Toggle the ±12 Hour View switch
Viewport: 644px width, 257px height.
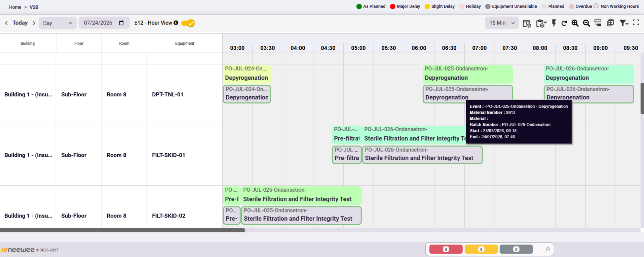188,23
